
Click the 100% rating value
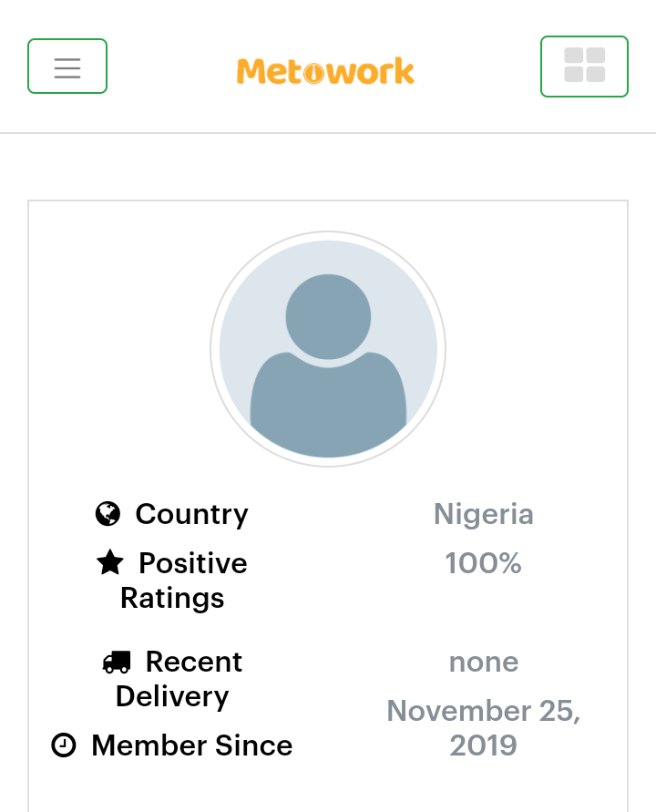pyautogui.click(x=483, y=563)
